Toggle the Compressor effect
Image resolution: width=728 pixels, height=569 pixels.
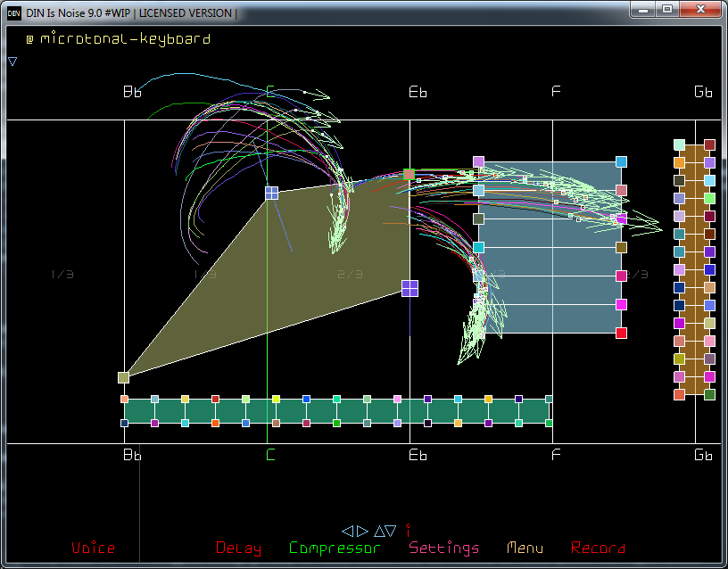(x=335, y=548)
